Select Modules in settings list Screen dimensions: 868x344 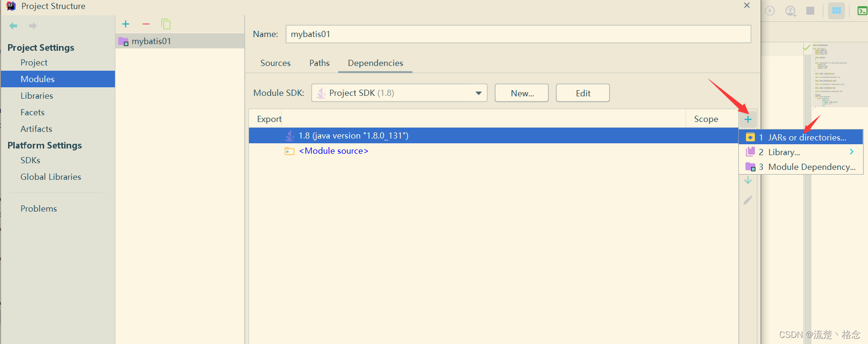click(58, 79)
